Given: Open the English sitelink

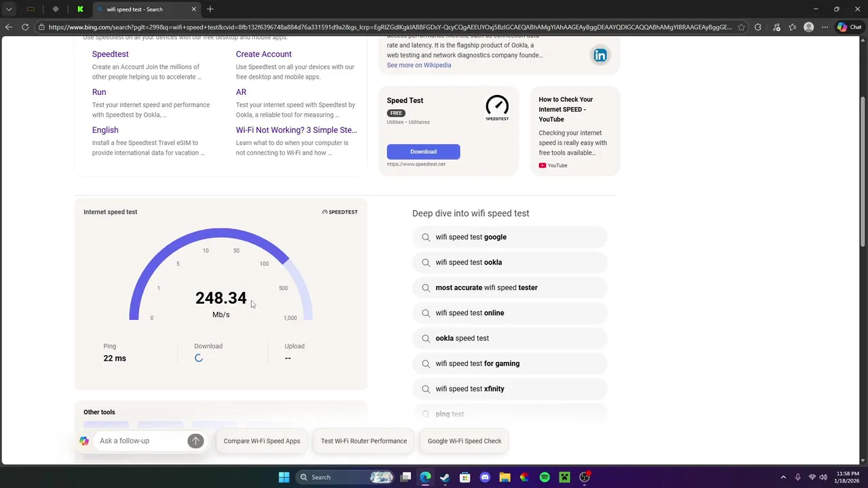Looking at the screenshot, I should click(105, 130).
